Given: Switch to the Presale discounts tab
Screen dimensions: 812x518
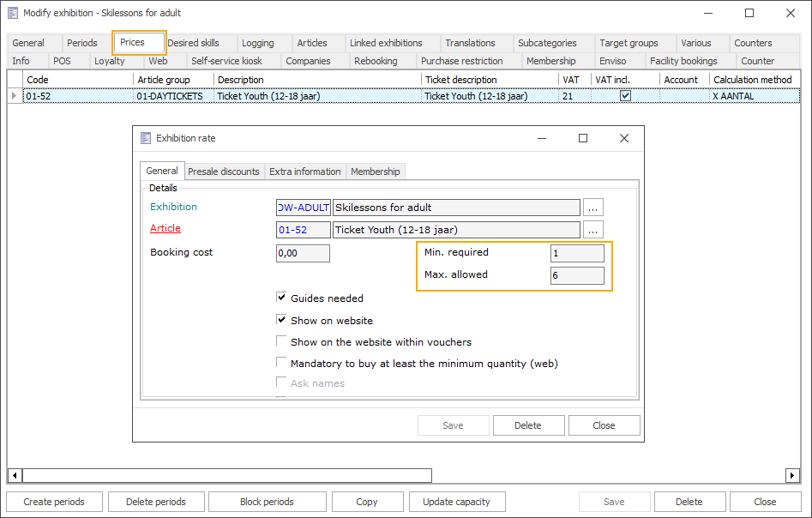Looking at the screenshot, I should pyautogui.click(x=223, y=172).
